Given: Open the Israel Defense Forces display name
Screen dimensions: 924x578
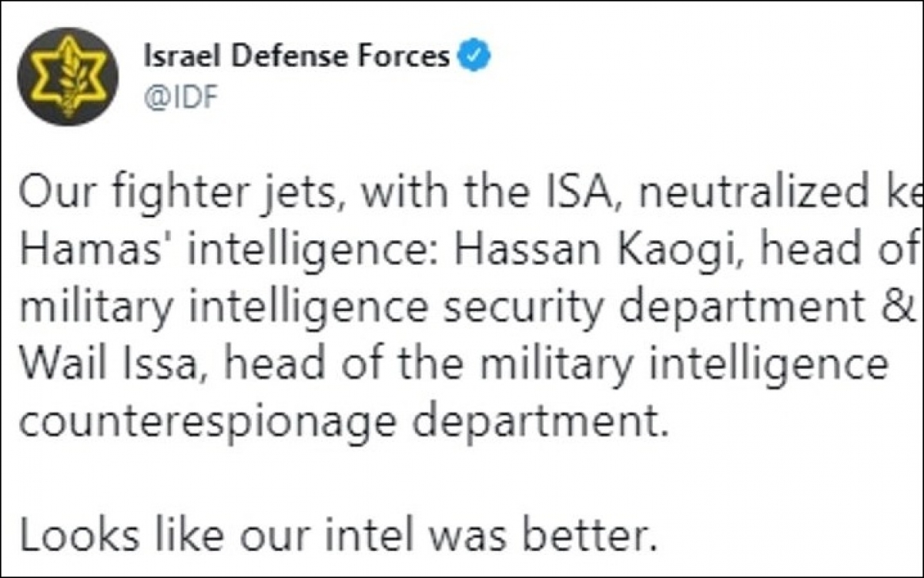Looking at the screenshot, I should 296,56.
